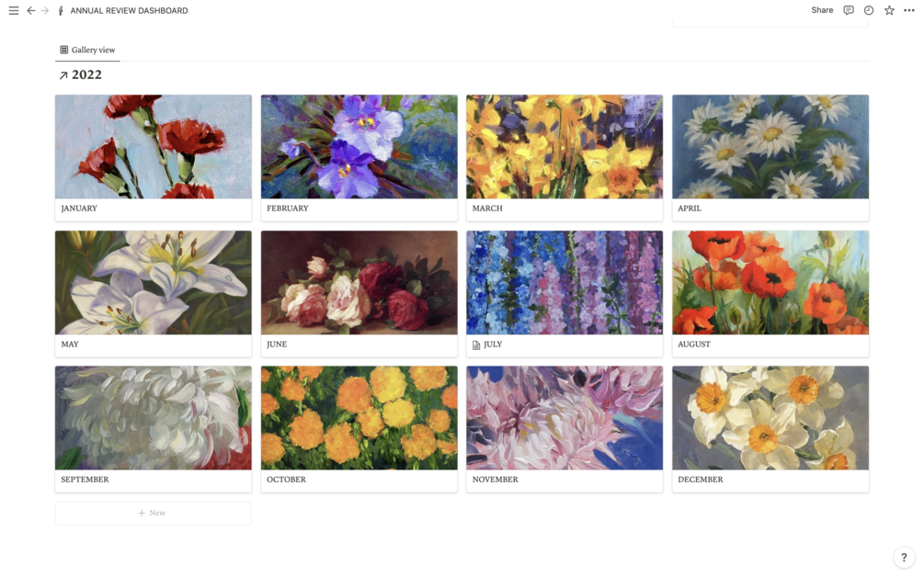The width and height of the screenshot is (924, 577).
Task: Open the NOVEMBER pink chrysanthemum thumbnail
Action: click(565, 418)
